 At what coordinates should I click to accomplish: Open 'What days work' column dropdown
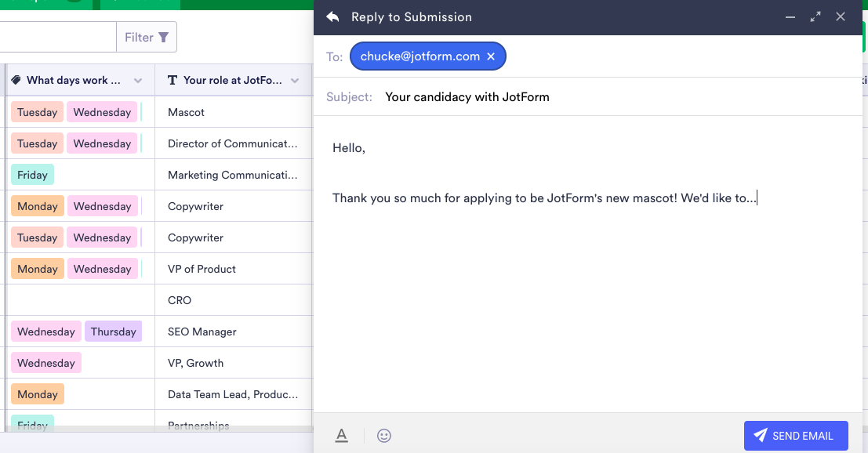[x=138, y=81]
